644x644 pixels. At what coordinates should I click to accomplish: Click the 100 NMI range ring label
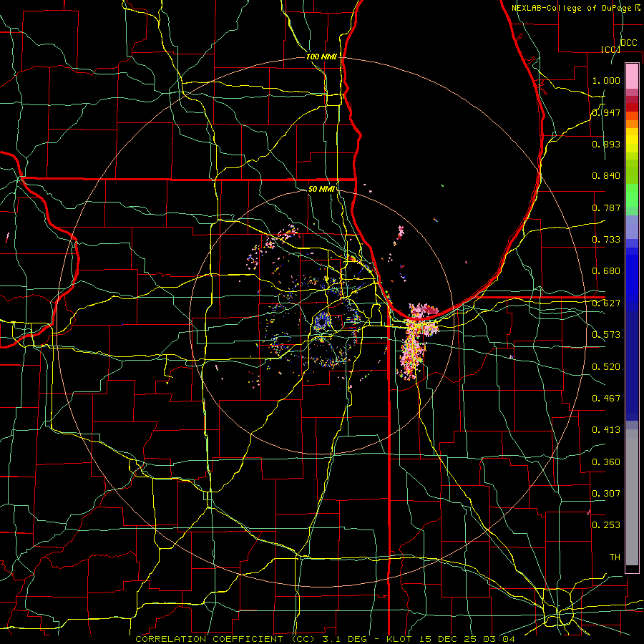321,57
